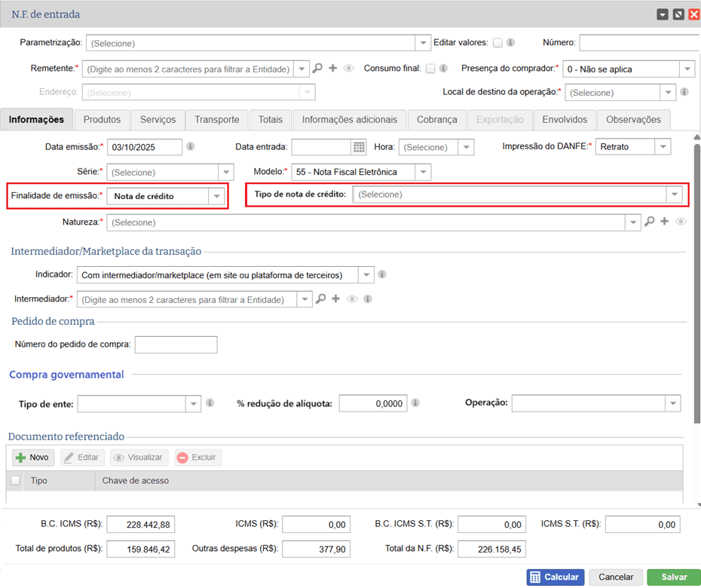This screenshot has width=701, height=588.
Task: Toggle select-all checkbox in Documento referenciado header
Action: point(16,480)
